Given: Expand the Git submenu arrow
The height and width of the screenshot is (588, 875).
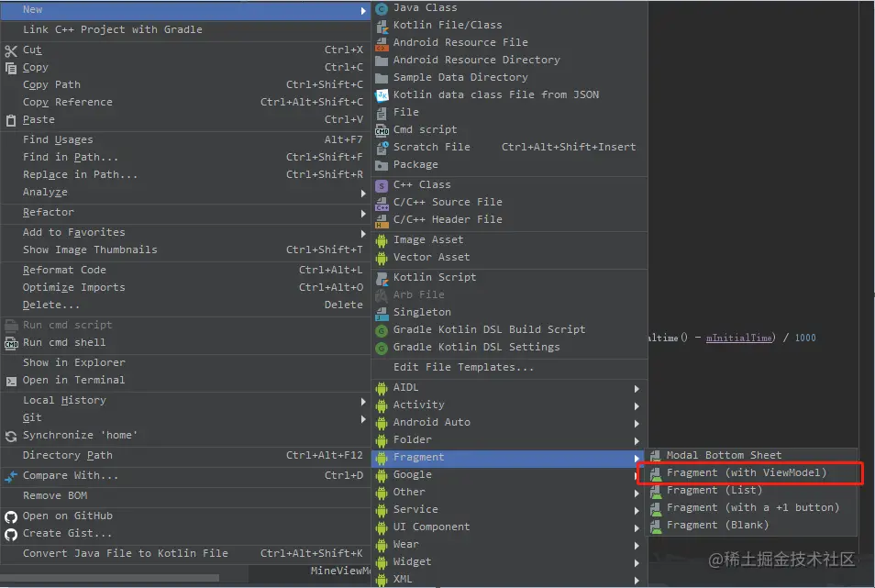Looking at the screenshot, I should coord(363,418).
